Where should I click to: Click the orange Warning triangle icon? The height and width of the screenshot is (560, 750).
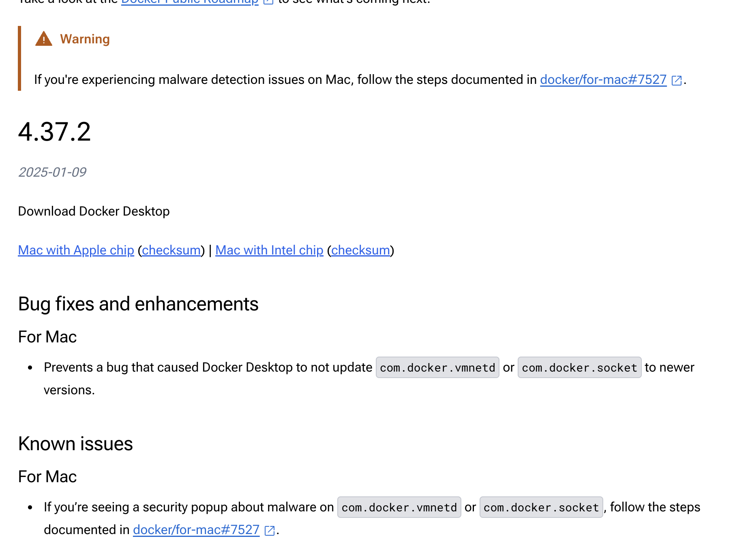pos(44,39)
